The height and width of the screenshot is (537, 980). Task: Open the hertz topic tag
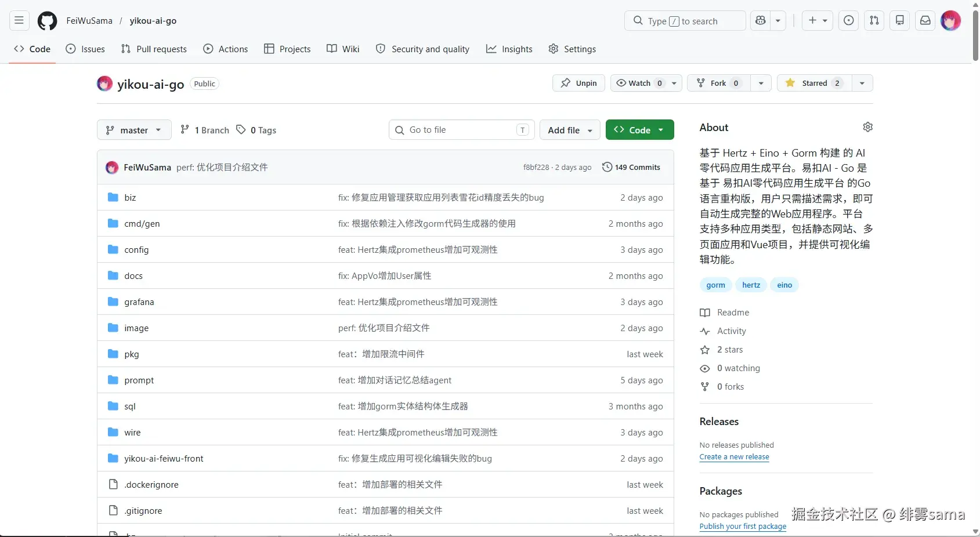tap(751, 285)
